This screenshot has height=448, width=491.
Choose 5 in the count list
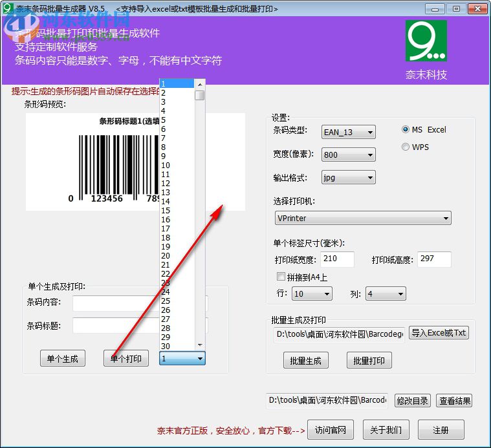[177, 120]
